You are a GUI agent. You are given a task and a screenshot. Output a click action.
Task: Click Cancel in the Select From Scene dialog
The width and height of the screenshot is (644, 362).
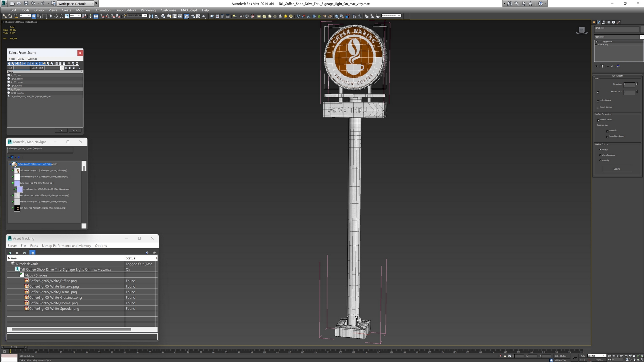coord(74,130)
